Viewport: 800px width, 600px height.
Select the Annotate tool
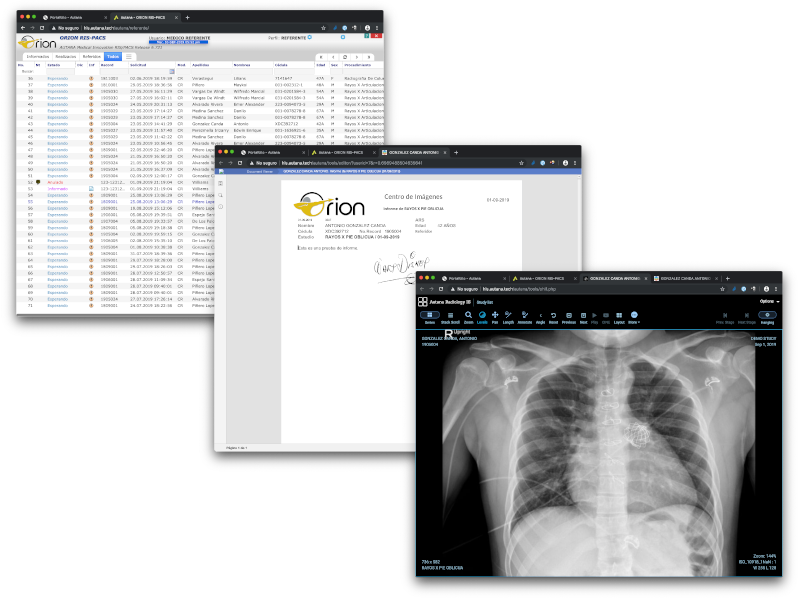point(525,316)
